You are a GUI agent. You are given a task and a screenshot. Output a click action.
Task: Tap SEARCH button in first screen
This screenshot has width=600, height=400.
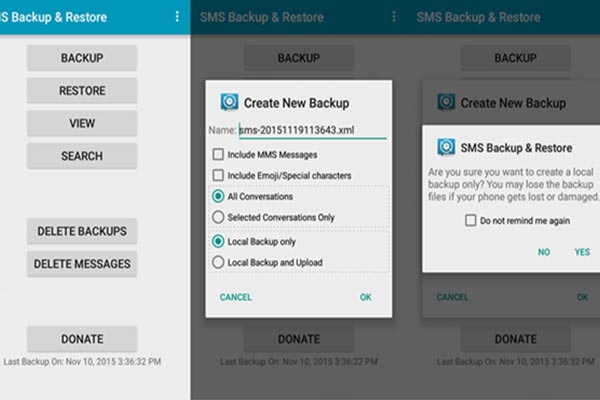(x=82, y=156)
